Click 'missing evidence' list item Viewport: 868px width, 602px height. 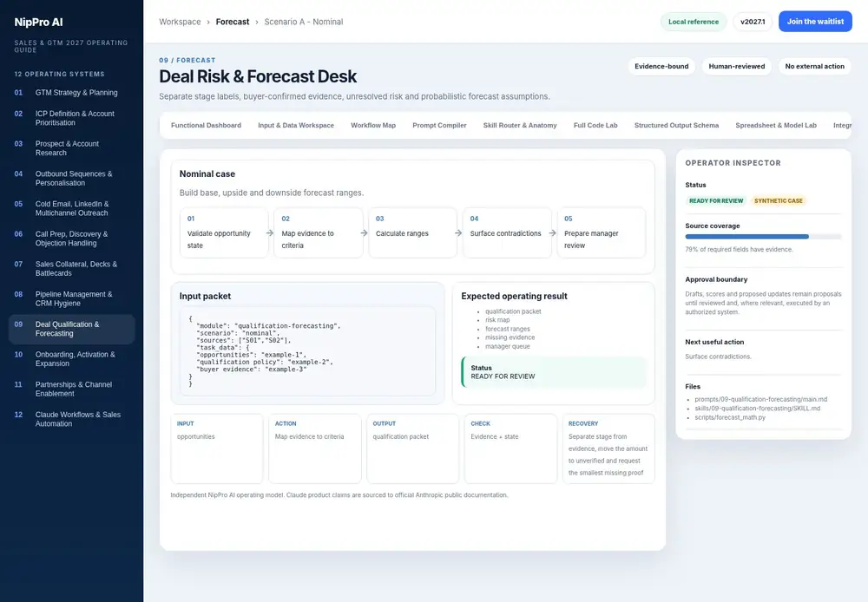pos(510,337)
